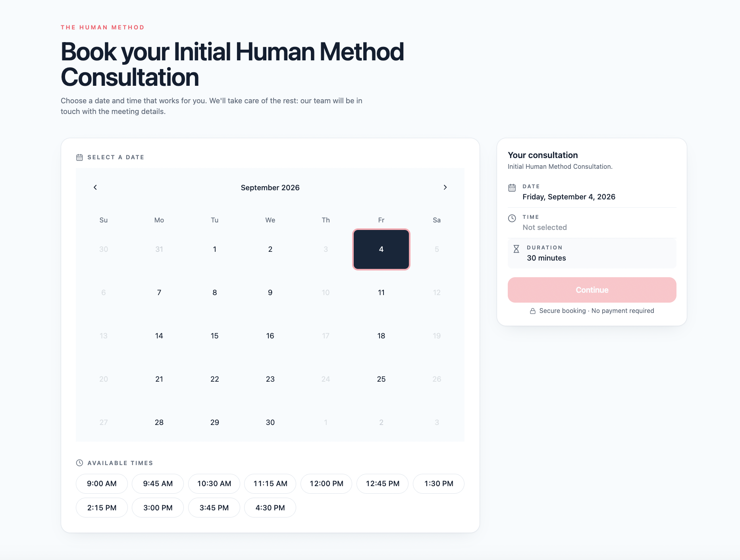Pick September 29 date
740x560 pixels.
[215, 423]
